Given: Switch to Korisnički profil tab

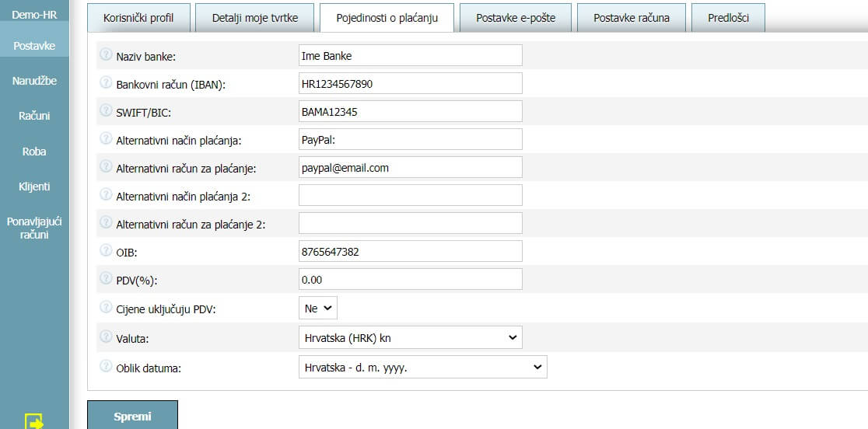Looking at the screenshot, I should [138, 18].
